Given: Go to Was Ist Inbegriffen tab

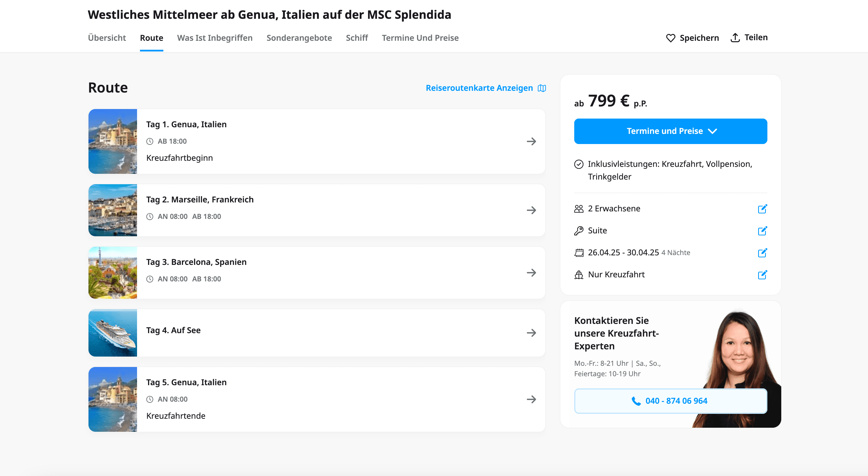Looking at the screenshot, I should tap(215, 38).
